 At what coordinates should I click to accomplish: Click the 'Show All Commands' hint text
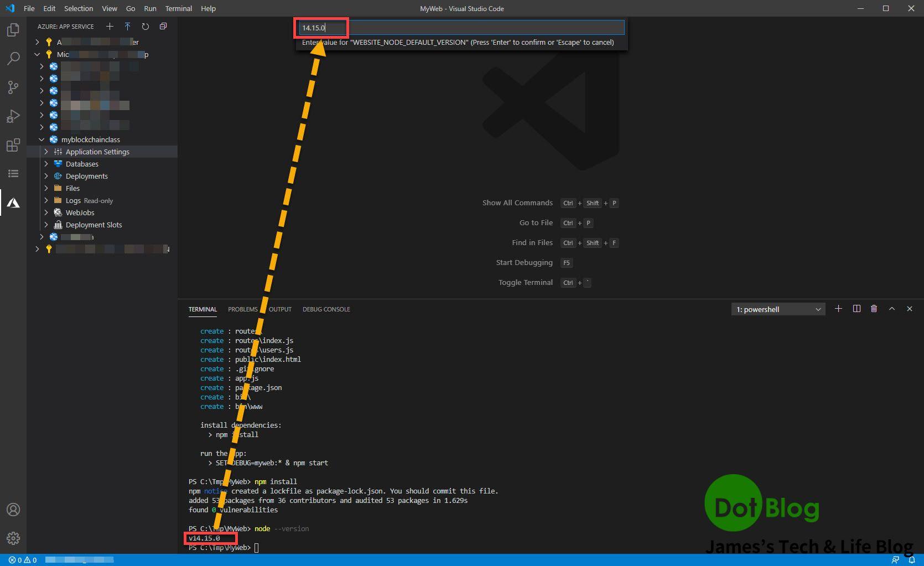[517, 203]
